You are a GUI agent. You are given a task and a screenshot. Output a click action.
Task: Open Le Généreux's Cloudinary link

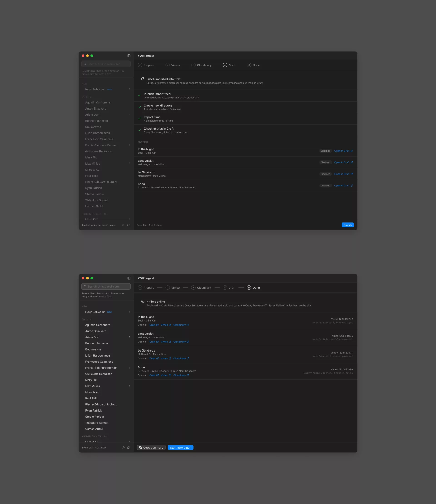(181, 359)
